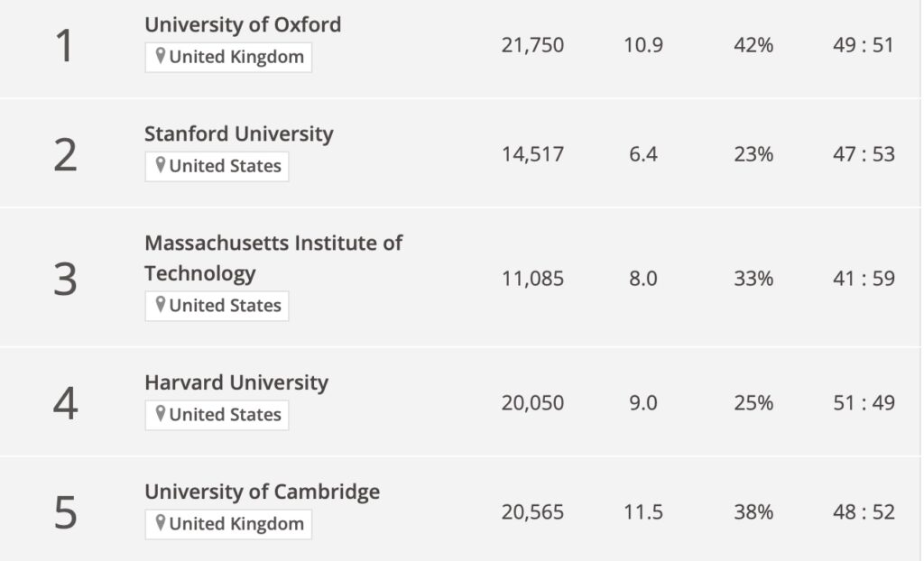Image resolution: width=924 pixels, height=561 pixels.
Task: Click Cambridge's 38% international students value
Action: point(753,512)
